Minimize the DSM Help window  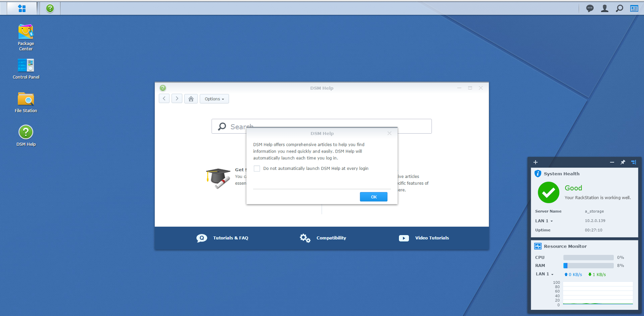click(x=459, y=88)
